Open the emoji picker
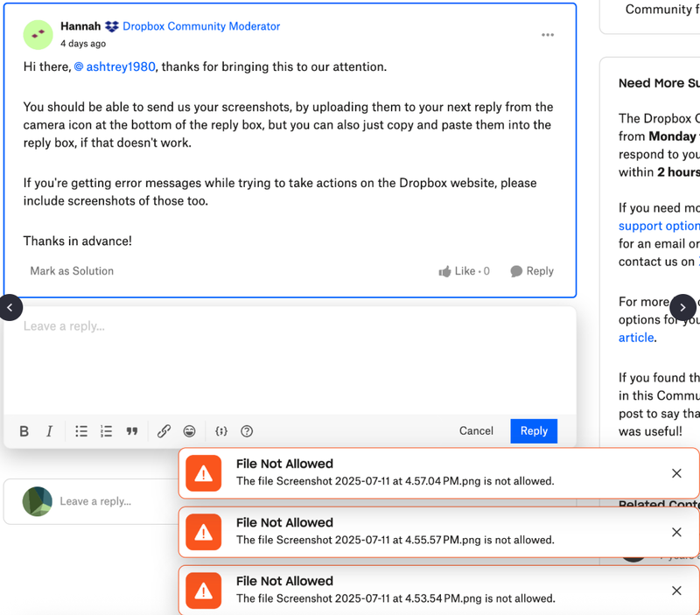Image resolution: width=700 pixels, height=615 pixels. click(189, 431)
